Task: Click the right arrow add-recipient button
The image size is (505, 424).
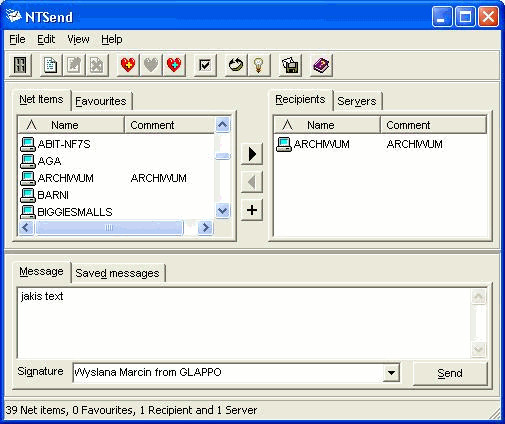Action: click(252, 154)
